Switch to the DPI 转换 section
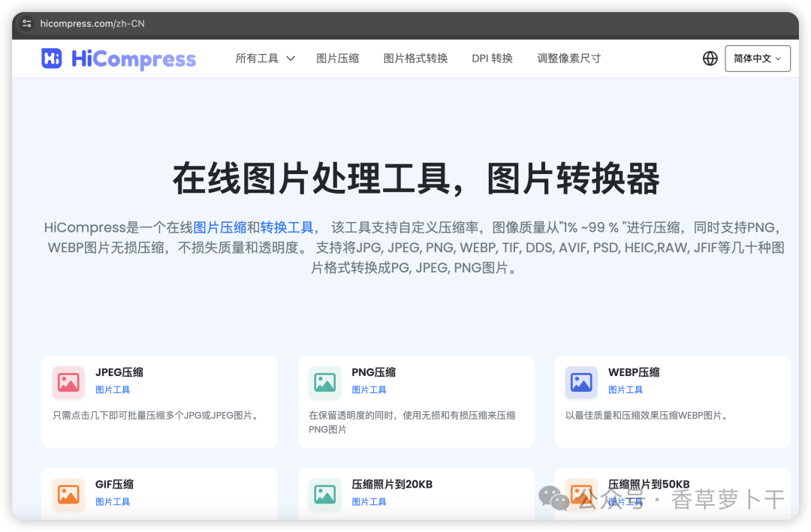The image size is (811, 532). click(492, 58)
